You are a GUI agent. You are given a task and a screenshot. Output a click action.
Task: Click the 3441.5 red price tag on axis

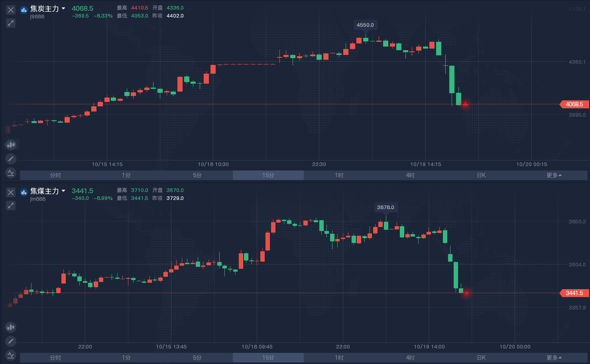tap(574, 293)
